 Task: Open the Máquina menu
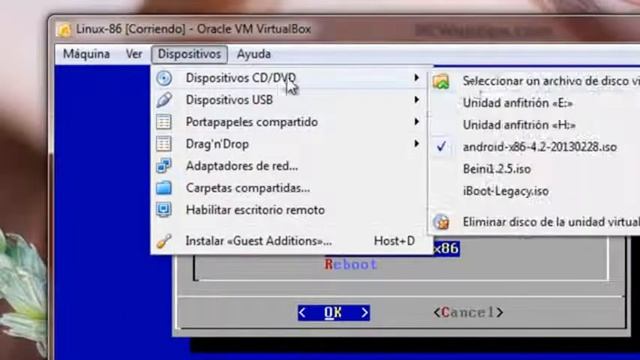86,54
